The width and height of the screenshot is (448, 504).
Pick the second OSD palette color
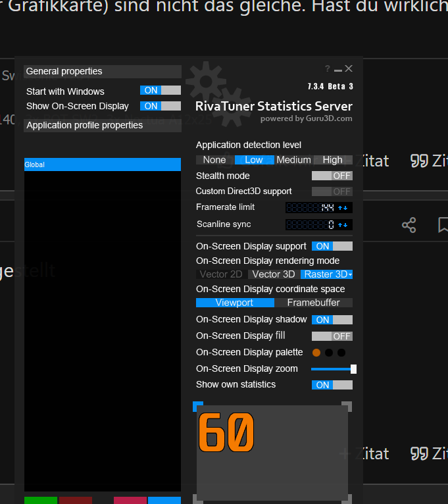(329, 353)
